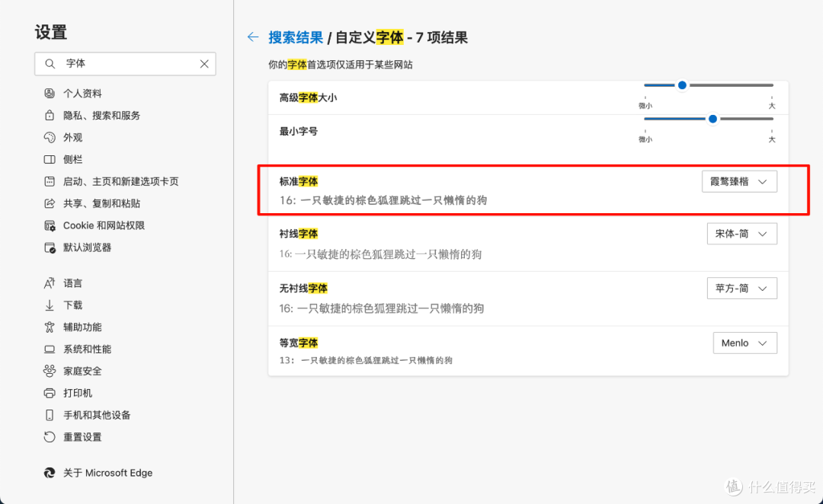Viewport: 823px width, 504px height.
Task: Select Cookie 和网站权限 in sidebar
Action: click(104, 226)
